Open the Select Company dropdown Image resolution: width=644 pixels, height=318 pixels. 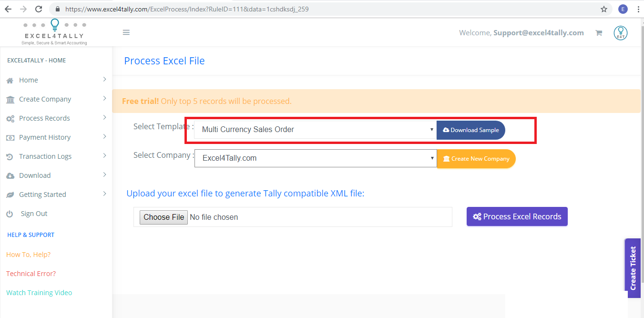click(316, 158)
